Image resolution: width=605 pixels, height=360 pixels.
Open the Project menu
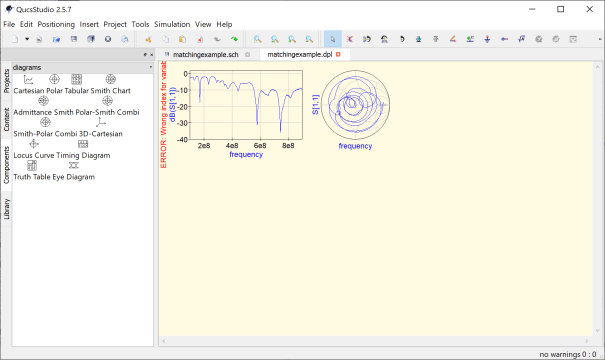coord(115,24)
